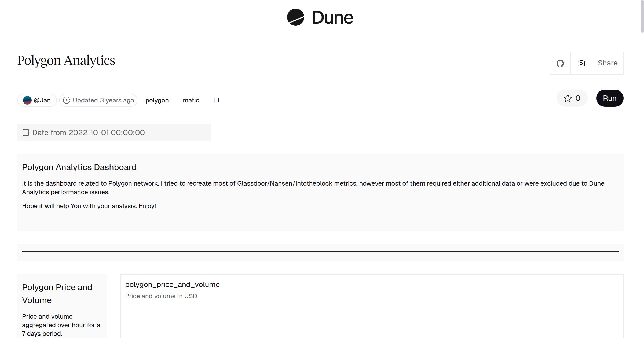Click the @Jan username link
644x338 pixels.
pos(42,100)
